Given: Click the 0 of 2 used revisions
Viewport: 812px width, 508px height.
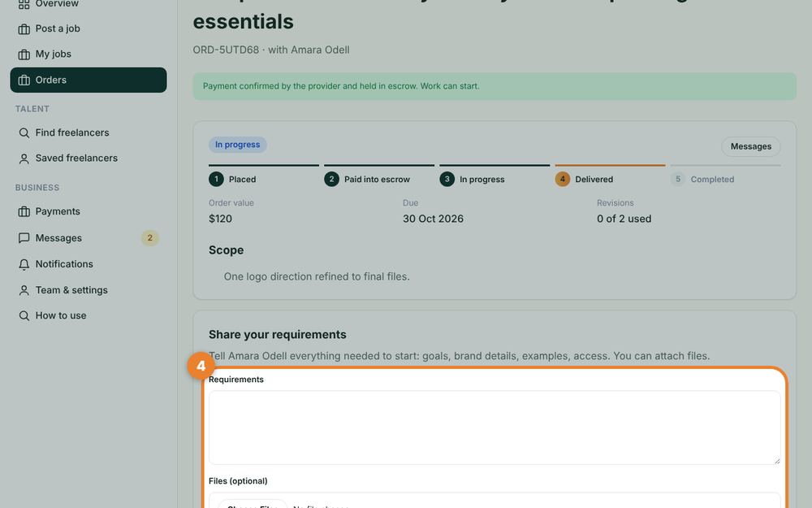Looking at the screenshot, I should [624, 219].
